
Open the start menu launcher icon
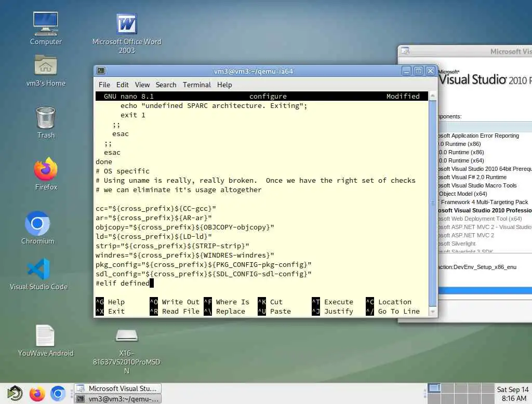point(15,394)
